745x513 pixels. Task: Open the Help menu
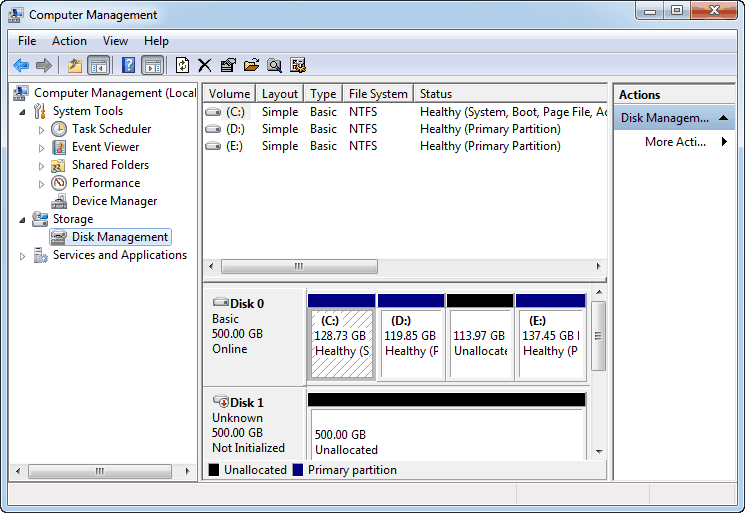click(x=156, y=41)
